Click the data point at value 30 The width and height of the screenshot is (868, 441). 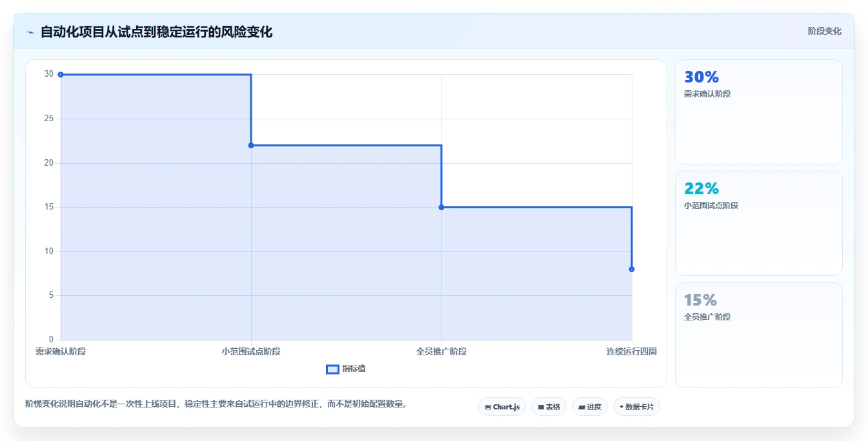61,75
